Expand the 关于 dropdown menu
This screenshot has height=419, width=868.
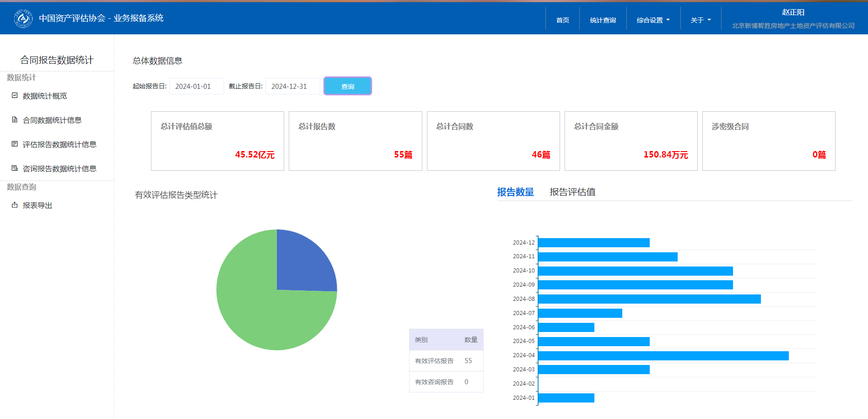701,20
